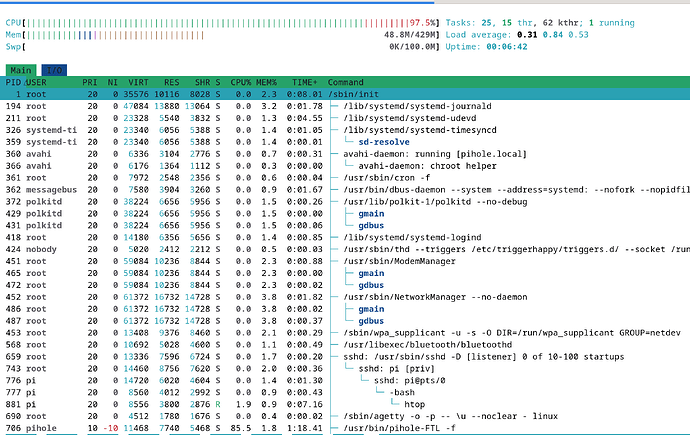Select gdbus thread with PID 487

pos(345,321)
